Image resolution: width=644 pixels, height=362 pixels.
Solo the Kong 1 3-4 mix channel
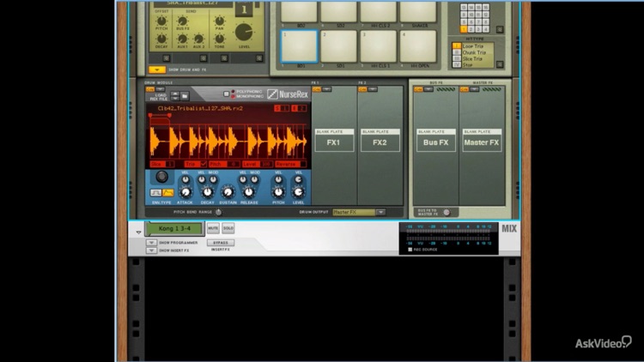[228, 228]
